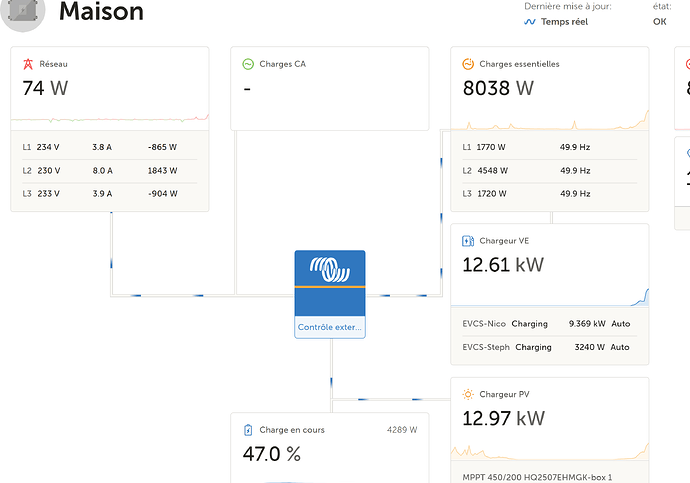Screen dimensions: 690x483
Task: Click the 8.0 A current on L2
Action: [103, 170]
